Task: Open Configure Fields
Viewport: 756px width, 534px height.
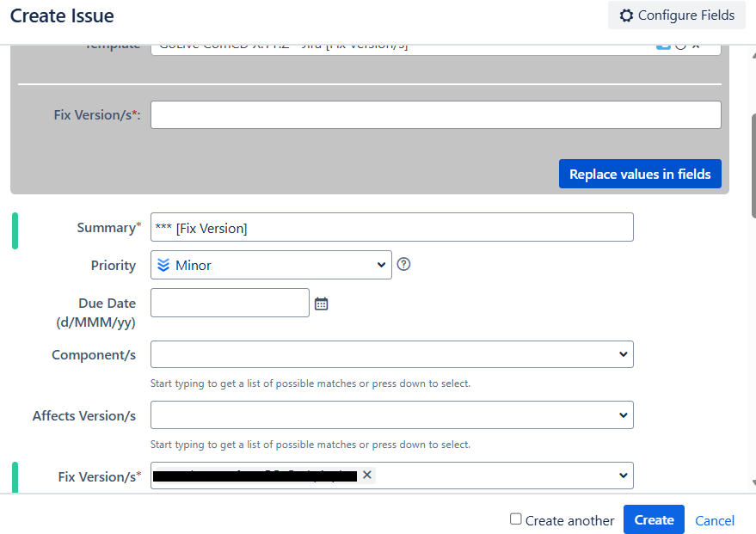Action: [676, 15]
